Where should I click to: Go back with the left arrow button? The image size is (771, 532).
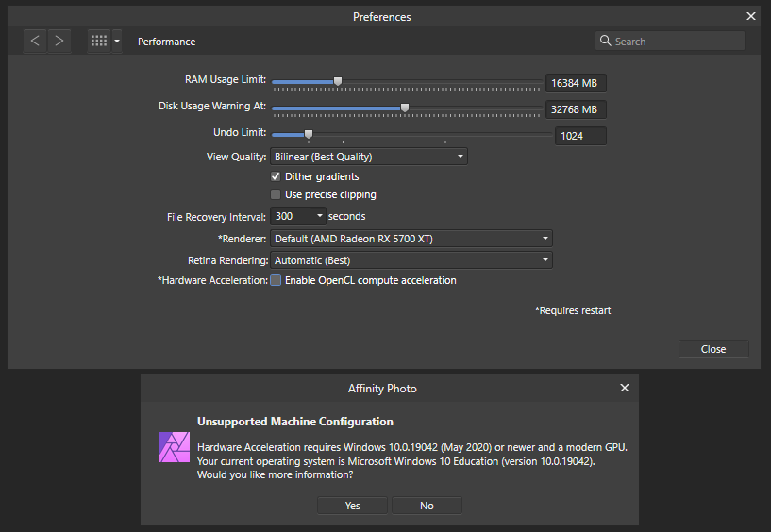(35, 41)
